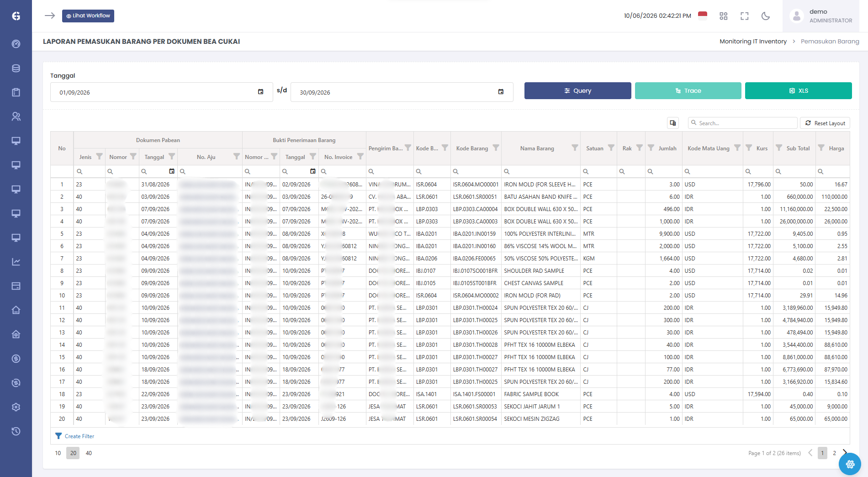Screen dimensions: 868x477
Task: Open the dashboard gauge icon in sidebar
Action: click(16, 44)
